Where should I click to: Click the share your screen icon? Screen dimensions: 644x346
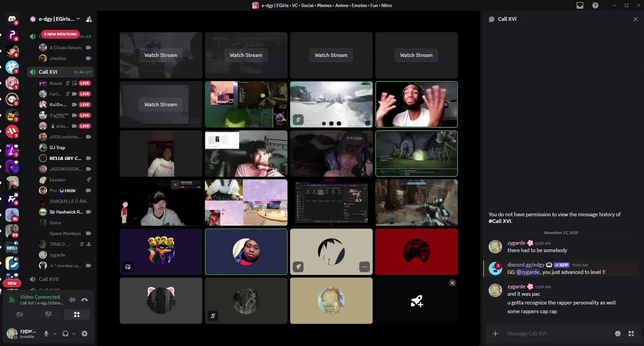pos(48,315)
